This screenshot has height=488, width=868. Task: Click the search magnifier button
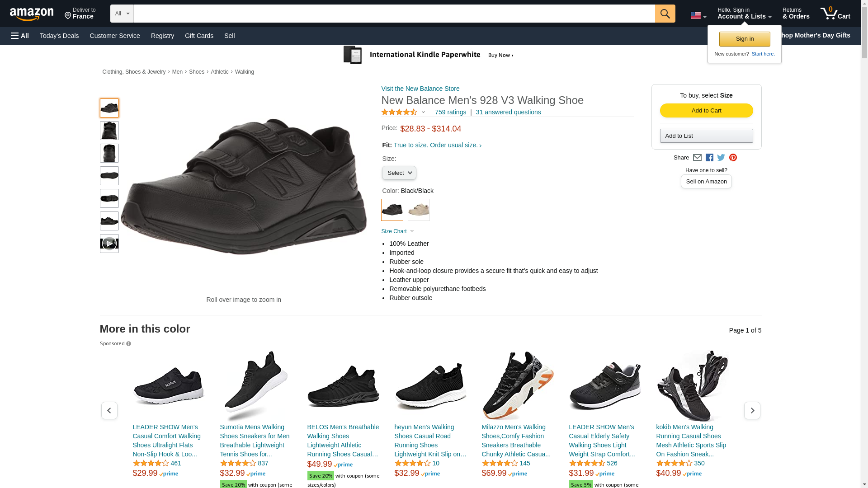coord(665,14)
